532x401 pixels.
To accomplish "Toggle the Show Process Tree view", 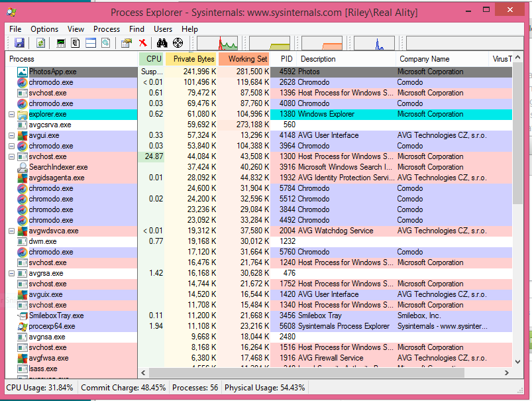I will 75,42.
